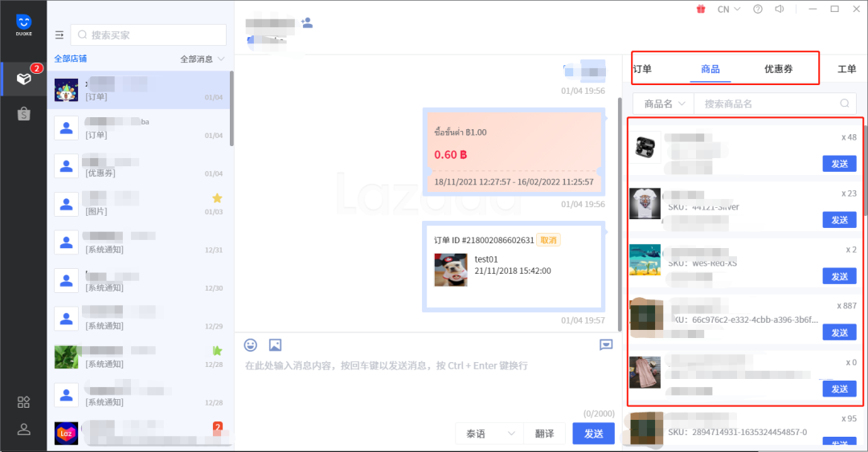Image resolution: width=868 pixels, height=452 pixels.
Task: Toggle the gold star on 01/03 conversation
Action: tap(216, 197)
